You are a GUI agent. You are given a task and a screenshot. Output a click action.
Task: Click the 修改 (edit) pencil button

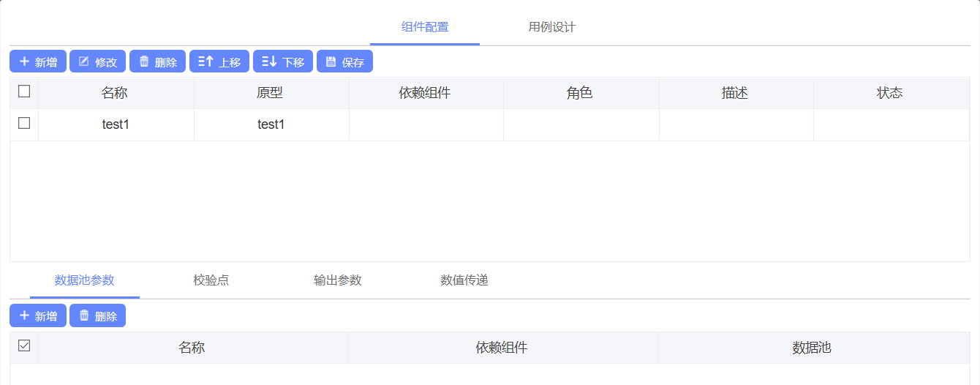pos(97,61)
